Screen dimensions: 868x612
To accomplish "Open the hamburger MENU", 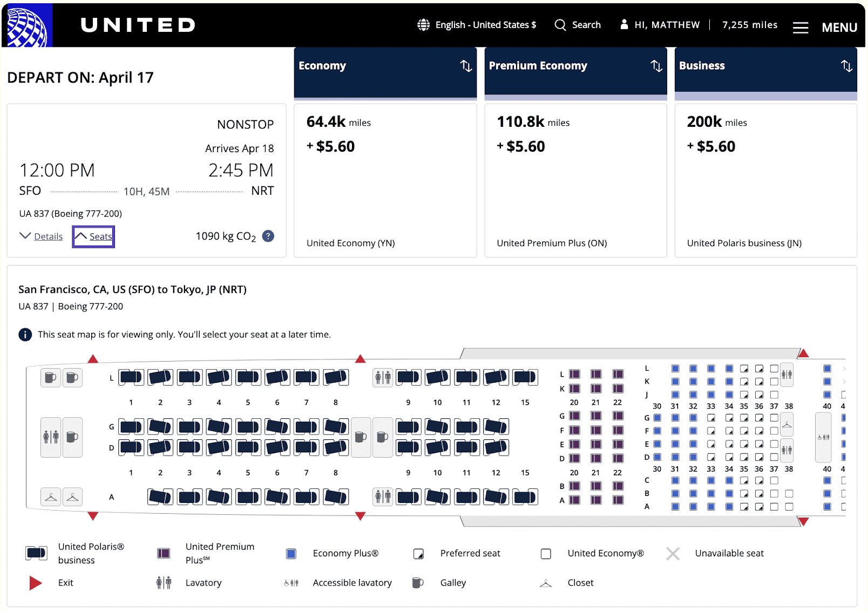I will [x=801, y=26].
